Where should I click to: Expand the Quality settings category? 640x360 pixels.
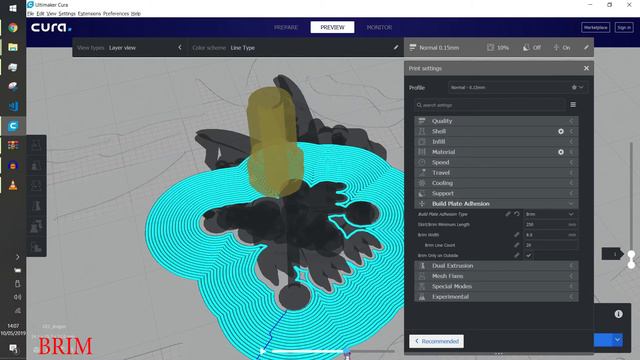click(496, 121)
